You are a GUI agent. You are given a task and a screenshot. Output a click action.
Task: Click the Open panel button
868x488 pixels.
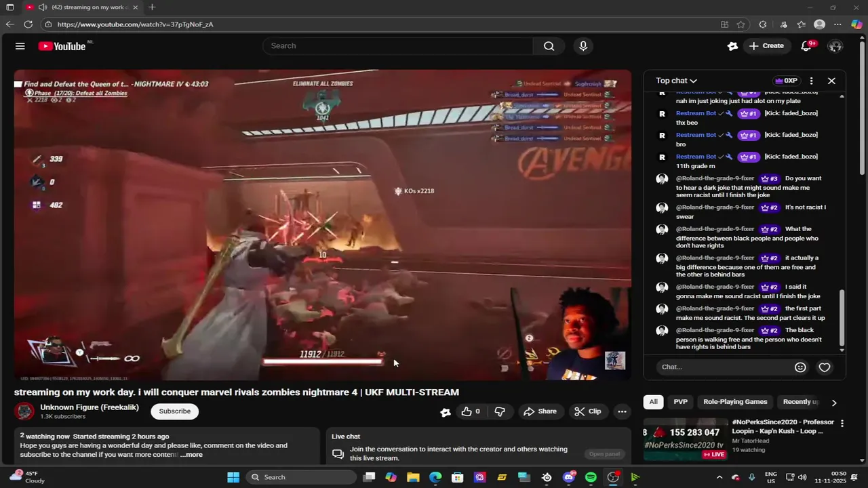tap(604, 454)
